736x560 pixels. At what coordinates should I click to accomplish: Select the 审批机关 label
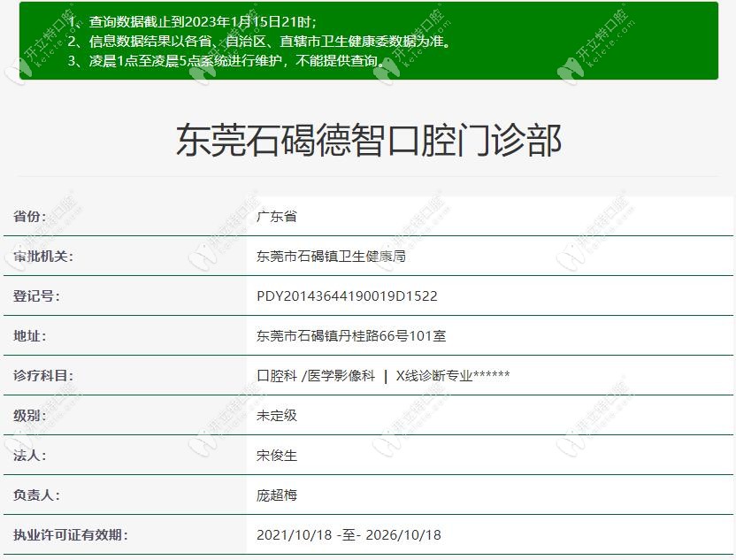tap(43, 257)
